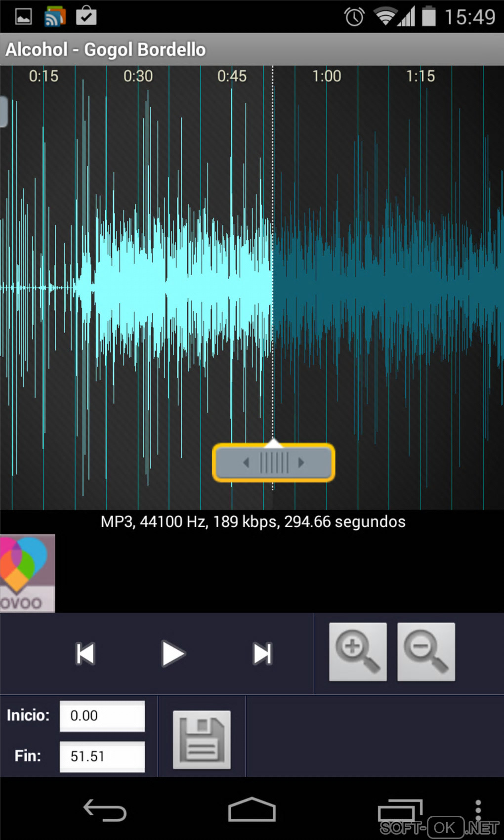This screenshot has width=504, height=840.
Task: Tap the Android home button
Action: point(252,809)
